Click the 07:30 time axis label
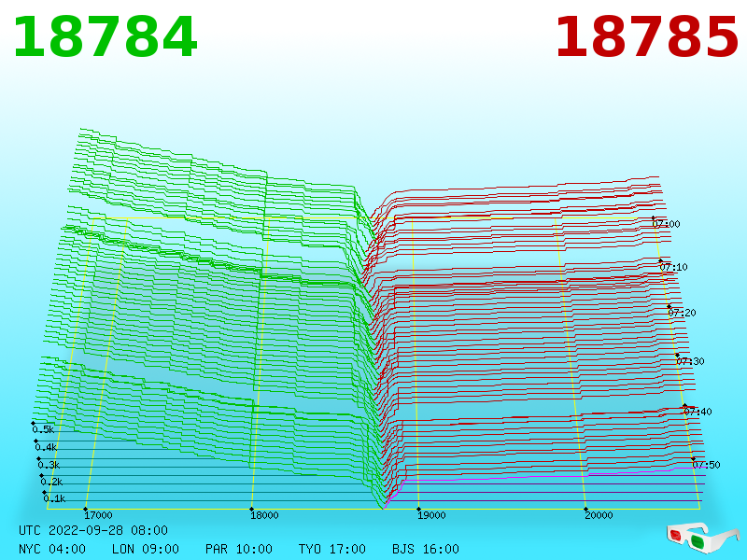This screenshot has width=747, height=560. 690,361
